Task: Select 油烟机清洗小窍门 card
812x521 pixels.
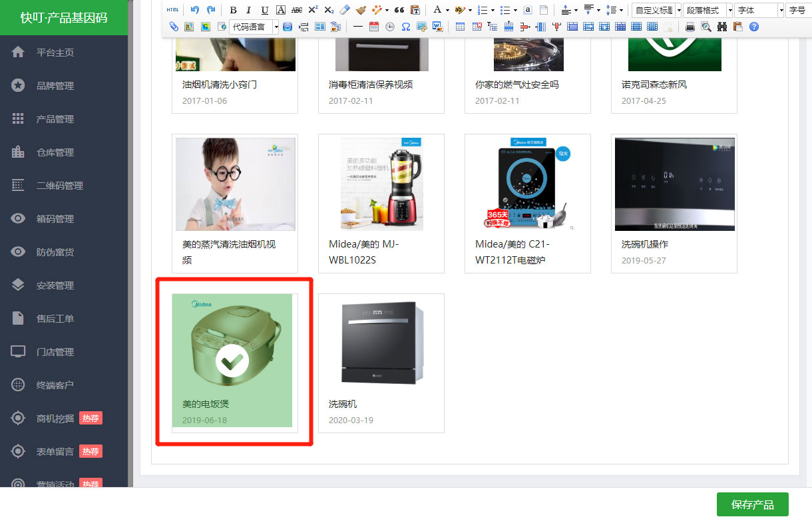Action: 235,75
